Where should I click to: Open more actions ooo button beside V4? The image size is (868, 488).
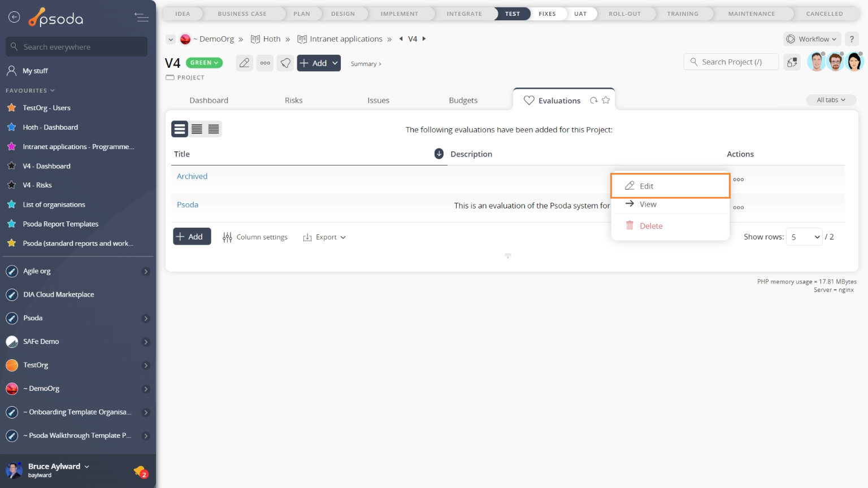point(265,63)
